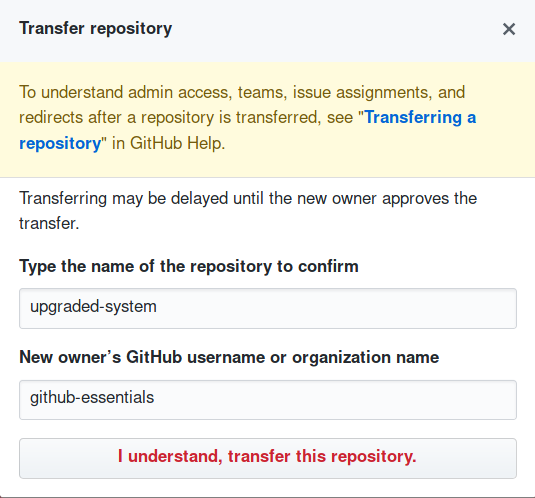Click the "Transferring may be delayed" paragraph
The width and height of the screenshot is (535, 498).
pos(248,211)
